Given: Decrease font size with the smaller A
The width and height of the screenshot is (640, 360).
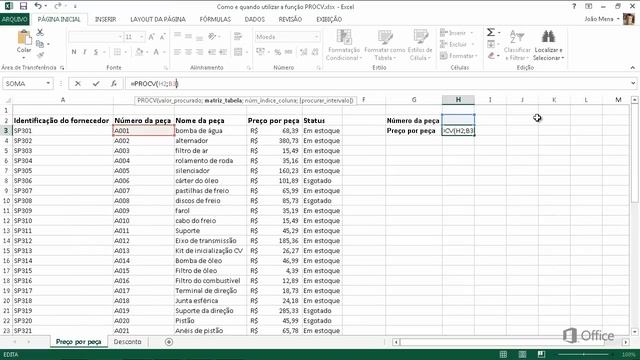Looking at the screenshot, I should (162, 37).
